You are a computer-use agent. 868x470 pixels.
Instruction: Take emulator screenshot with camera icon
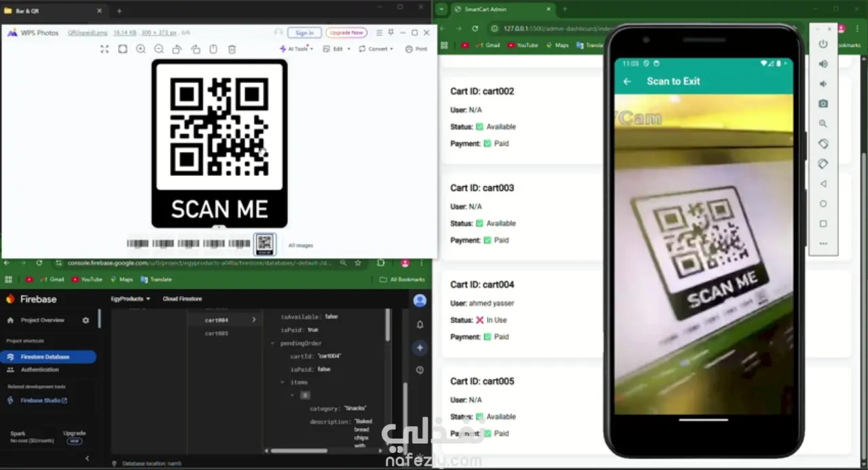pyautogui.click(x=823, y=103)
